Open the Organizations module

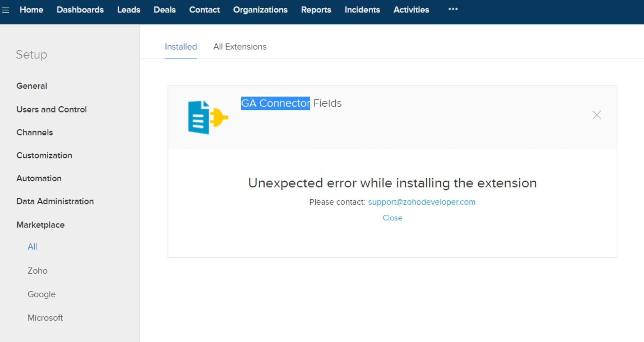point(260,10)
